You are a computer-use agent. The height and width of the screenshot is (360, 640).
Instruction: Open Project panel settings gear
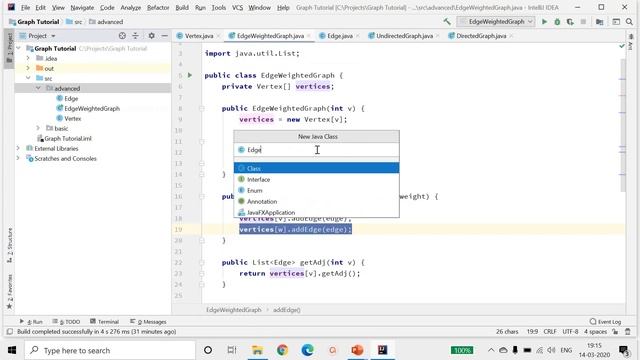(x=151, y=36)
